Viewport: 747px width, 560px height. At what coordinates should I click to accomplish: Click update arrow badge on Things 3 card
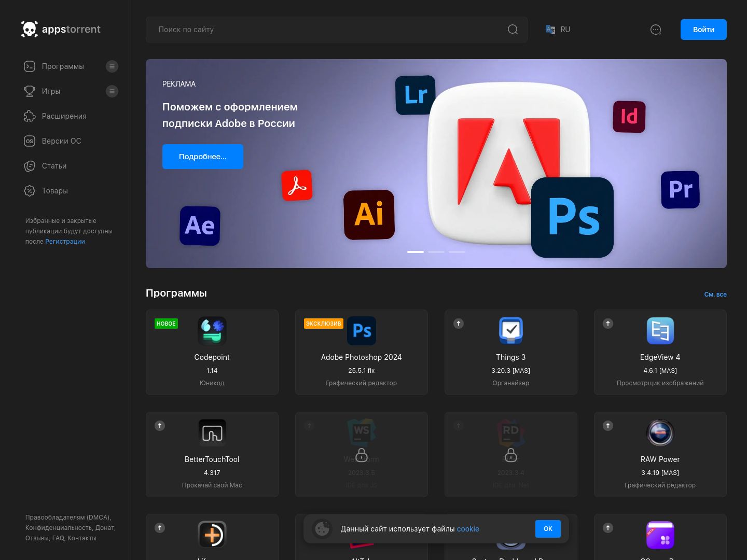pos(459,324)
